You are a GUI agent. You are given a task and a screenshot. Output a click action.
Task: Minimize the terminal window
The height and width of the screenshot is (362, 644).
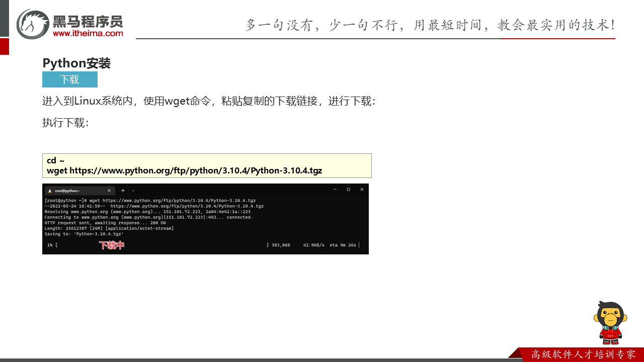coord(335,190)
